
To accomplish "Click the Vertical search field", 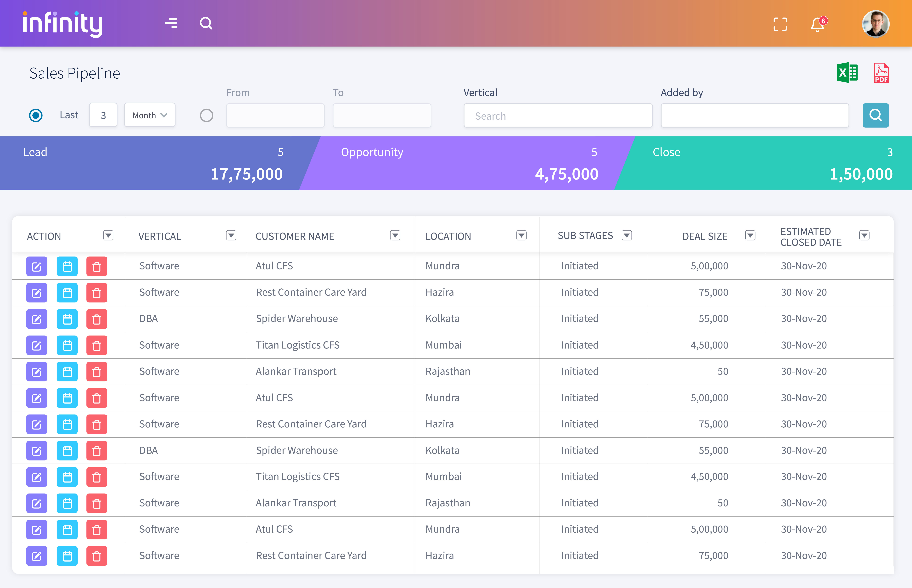I will (x=558, y=115).
